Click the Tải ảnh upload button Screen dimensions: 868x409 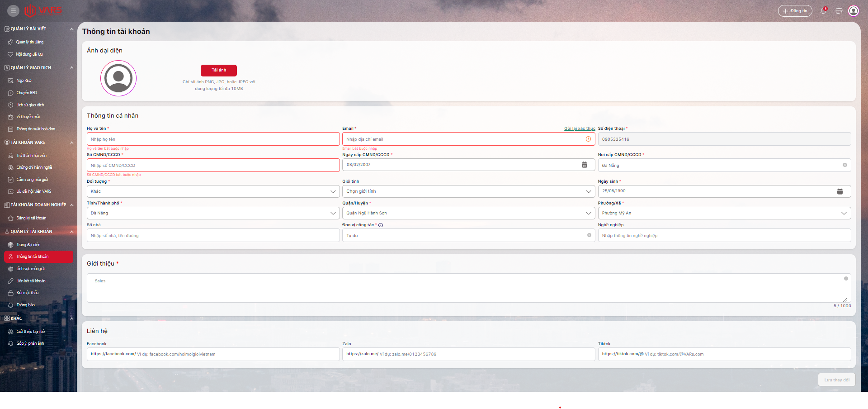click(x=219, y=70)
